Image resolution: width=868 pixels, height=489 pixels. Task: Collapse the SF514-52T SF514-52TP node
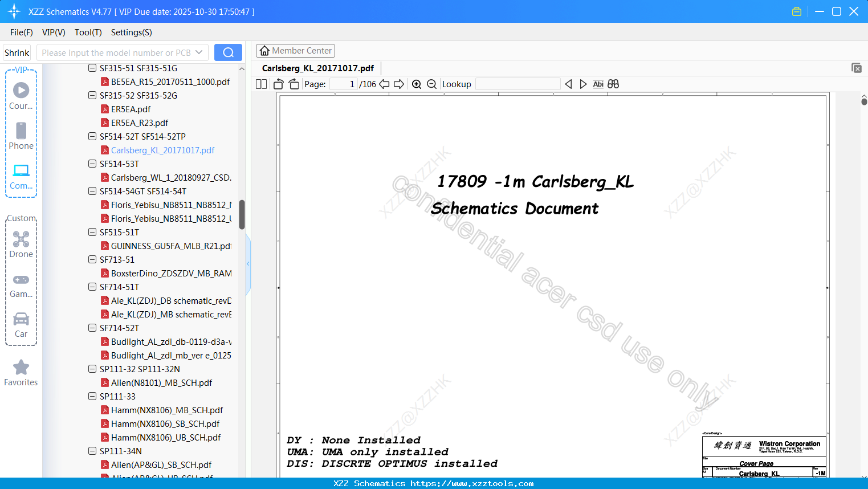92,136
